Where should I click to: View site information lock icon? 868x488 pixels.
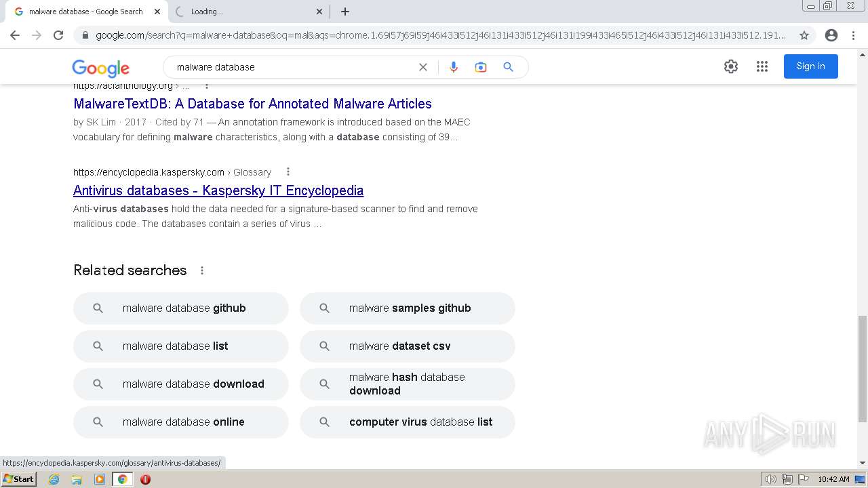[85, 35]
